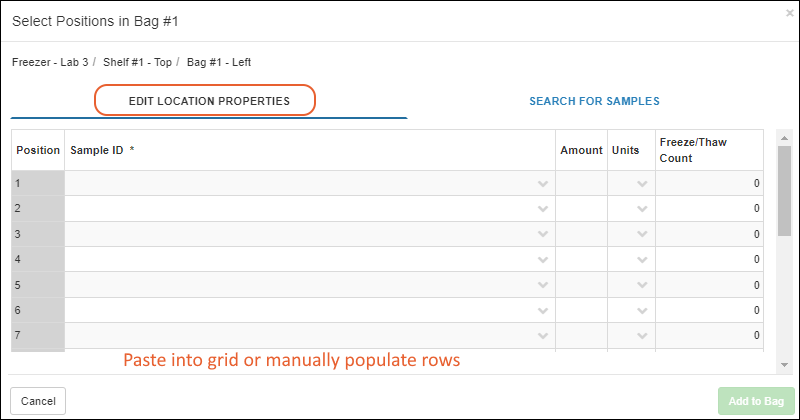The width and height of the screenshot is (800, 420).
Task: Click the Sample ID field in row 3
Action: click(300, 235)
